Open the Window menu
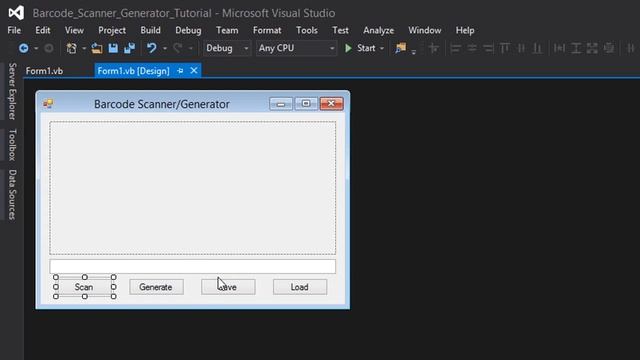This screenshot has height=360, width=640. 424,30
